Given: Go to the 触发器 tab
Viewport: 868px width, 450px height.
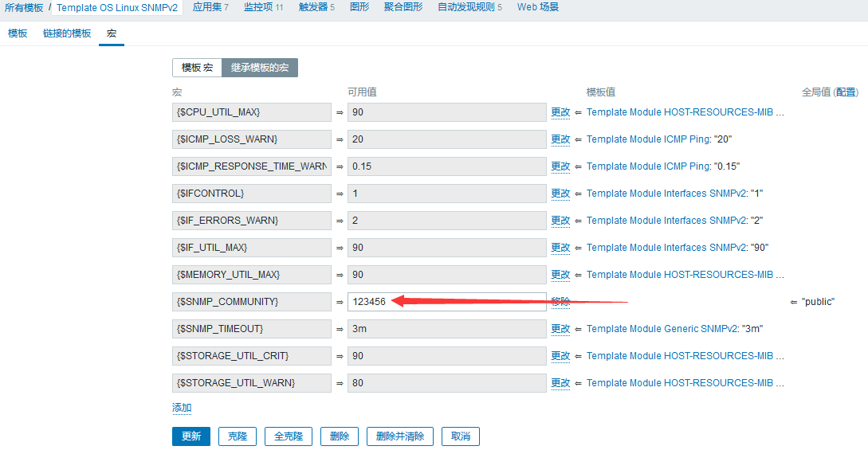Looking at the screenshot, I should pyautogui.click(x=316, y=7).
